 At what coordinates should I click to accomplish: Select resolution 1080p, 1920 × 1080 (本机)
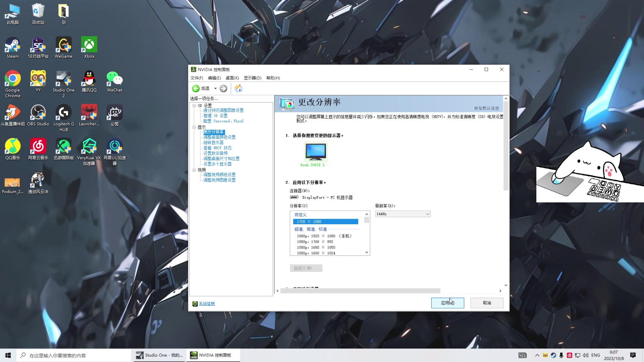point(324,236)
